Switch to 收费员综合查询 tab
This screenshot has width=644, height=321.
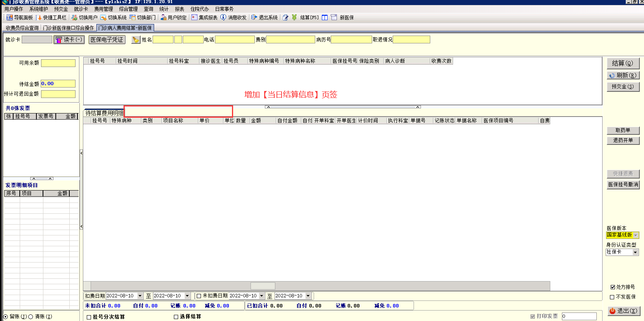point(22,28)
